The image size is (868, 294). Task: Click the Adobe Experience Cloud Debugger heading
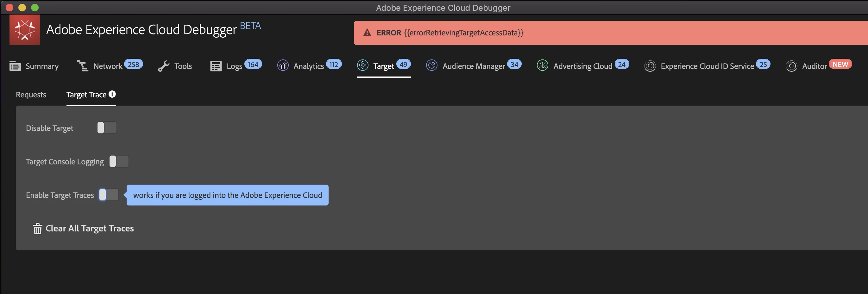(142, 30)
